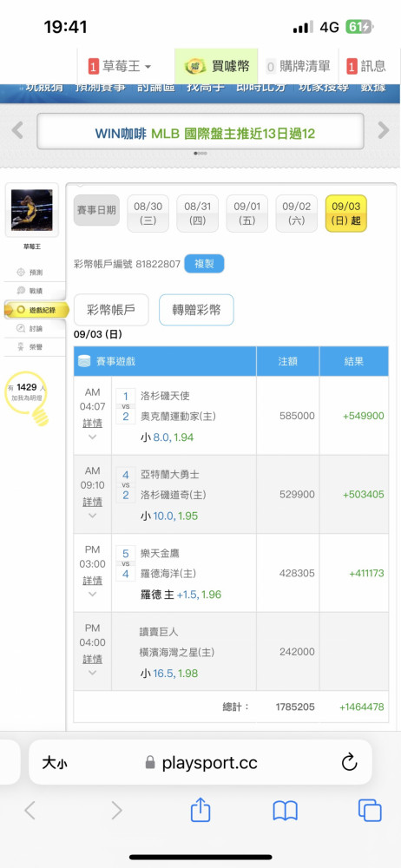Viewport: 401px width, 868px height.
Task: Go forward in Safari
Action: pos(116,811)
